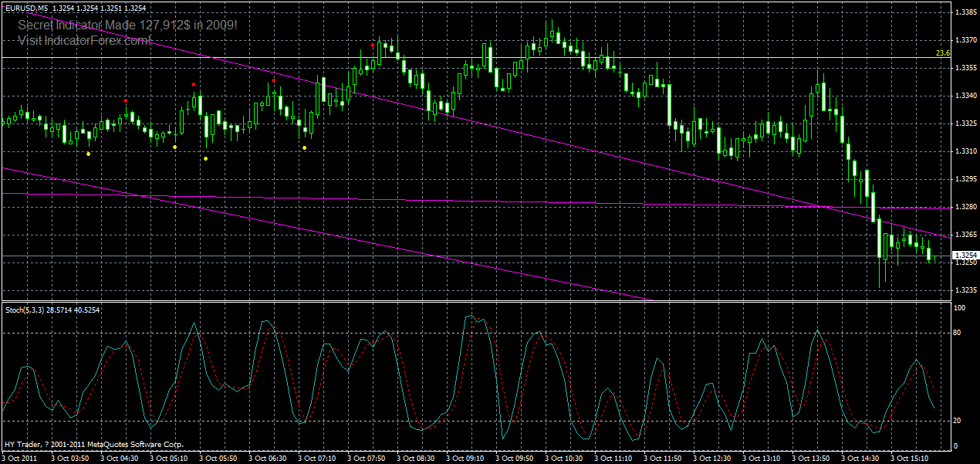The width and height of the screenshot is (980, 464).
Task: Click the leftmost red indicator dot on chart
Action: point(126,100)
